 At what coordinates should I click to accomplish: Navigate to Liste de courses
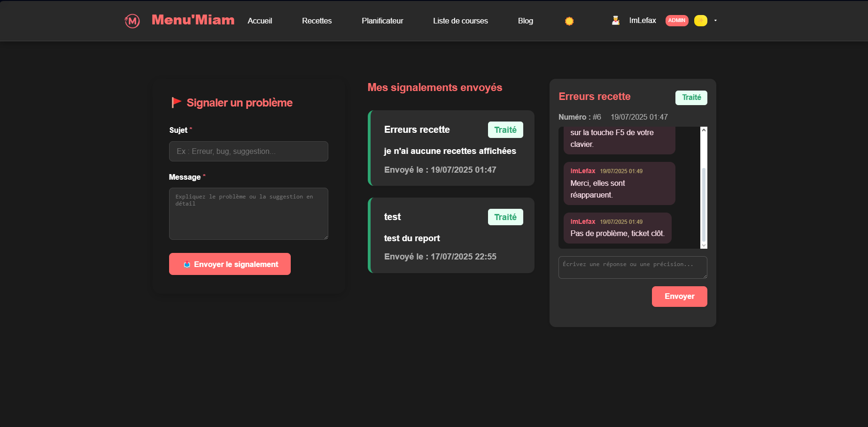click(460, 21)
